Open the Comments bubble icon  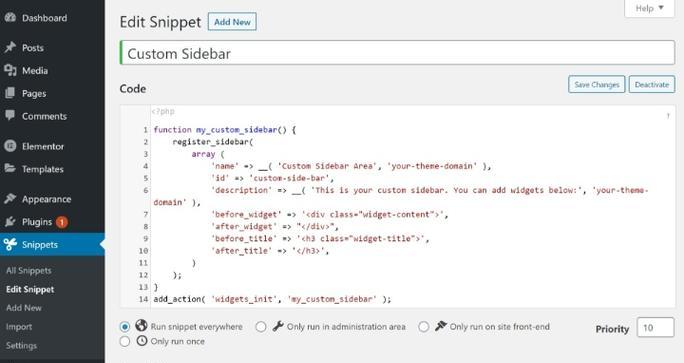pyautogui.click(x=10, y=116)
